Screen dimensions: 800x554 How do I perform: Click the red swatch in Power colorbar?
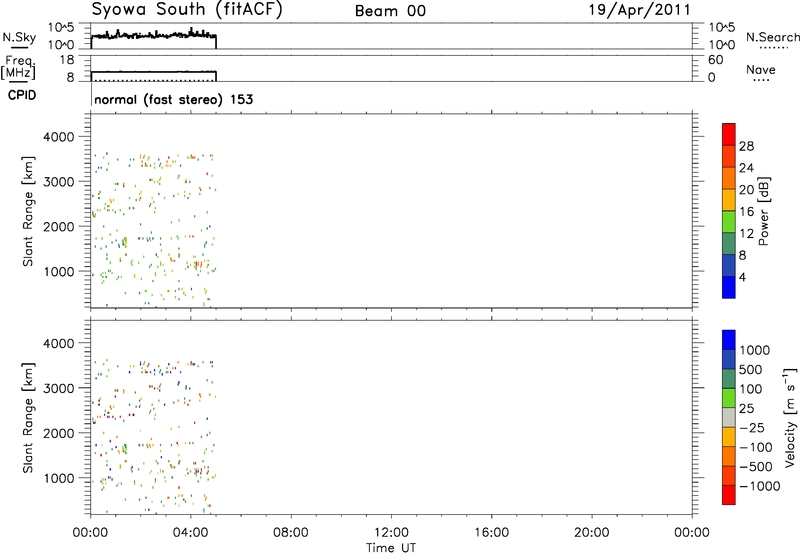[x=729, y=134]
